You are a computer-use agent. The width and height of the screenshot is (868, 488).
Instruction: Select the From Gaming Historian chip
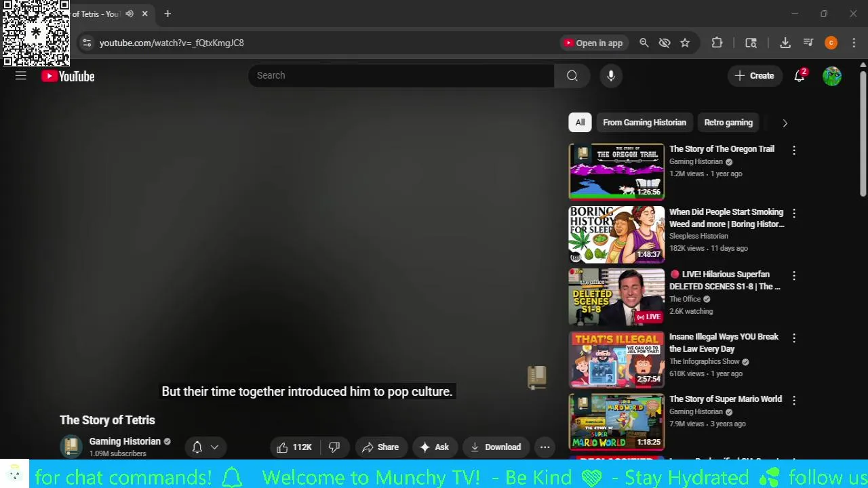pos(644,123)
